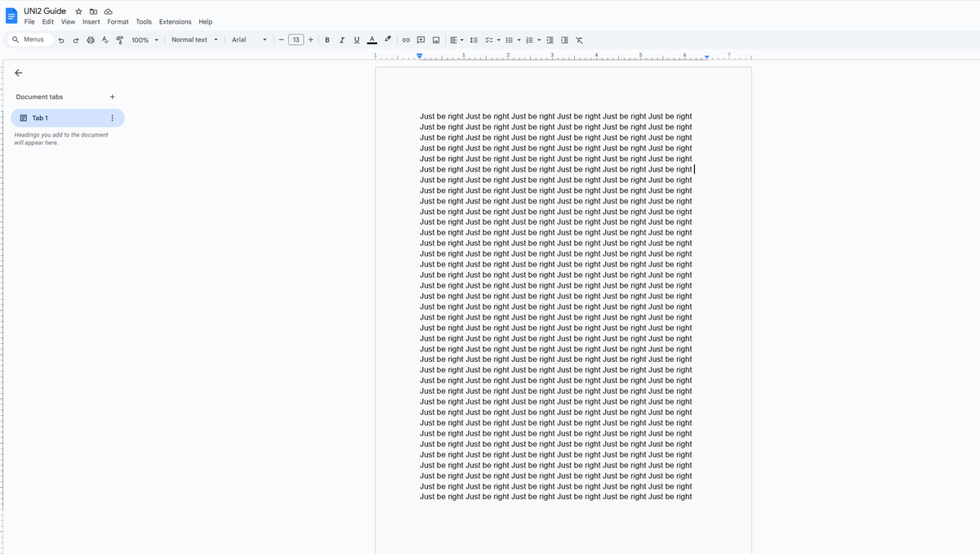This screenshot has height=554, width=980.
Task: Click the font size field showing 13
Action: point(296,40)
